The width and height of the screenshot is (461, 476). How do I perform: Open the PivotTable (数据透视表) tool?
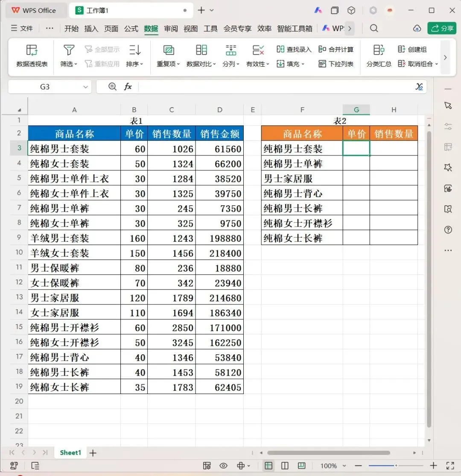pyautogui.click(x=32, y=55)
